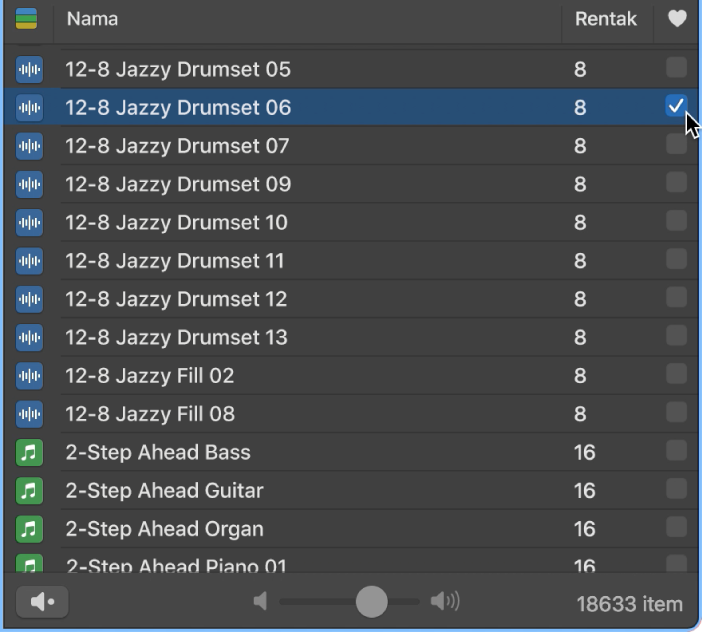
Task: Enable favorite checkbox for 2-Step Ahead Guitar
Action: point(676,489)
